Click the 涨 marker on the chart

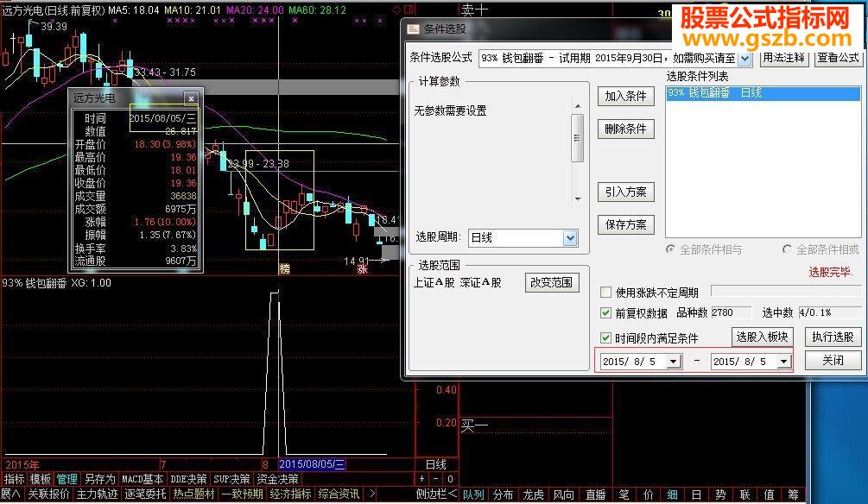click(x=362, y=269)
